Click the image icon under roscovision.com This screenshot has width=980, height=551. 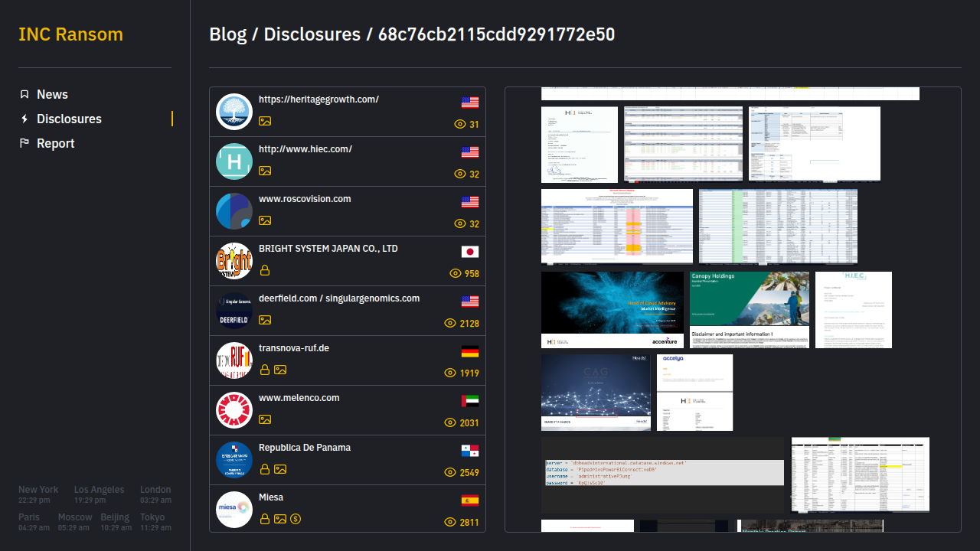265,220
